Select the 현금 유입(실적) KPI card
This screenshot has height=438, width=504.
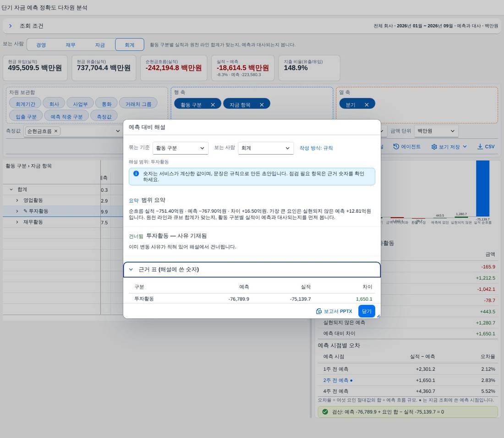tap(35, 68)
